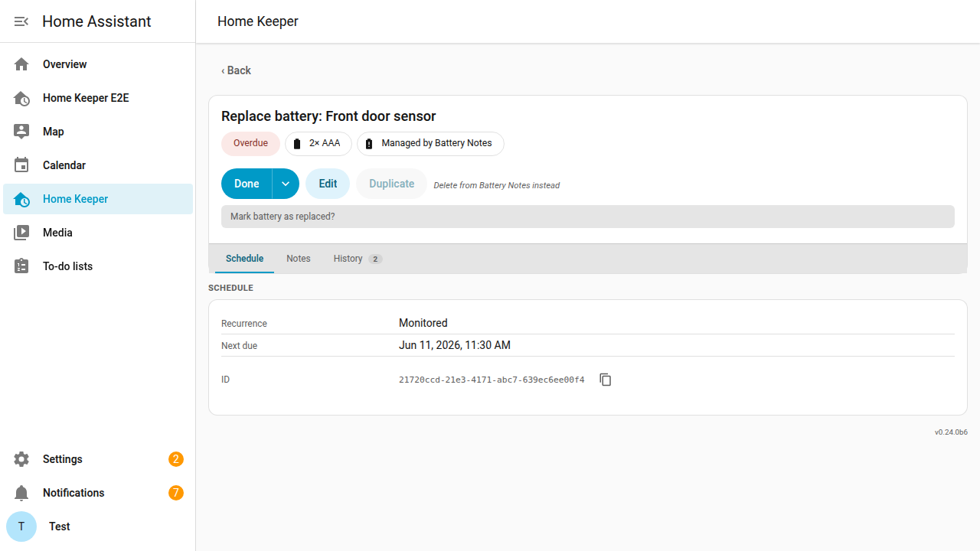Click the Edit button
Viewport: 980px width, 551px height.
[x=328, y=184]
